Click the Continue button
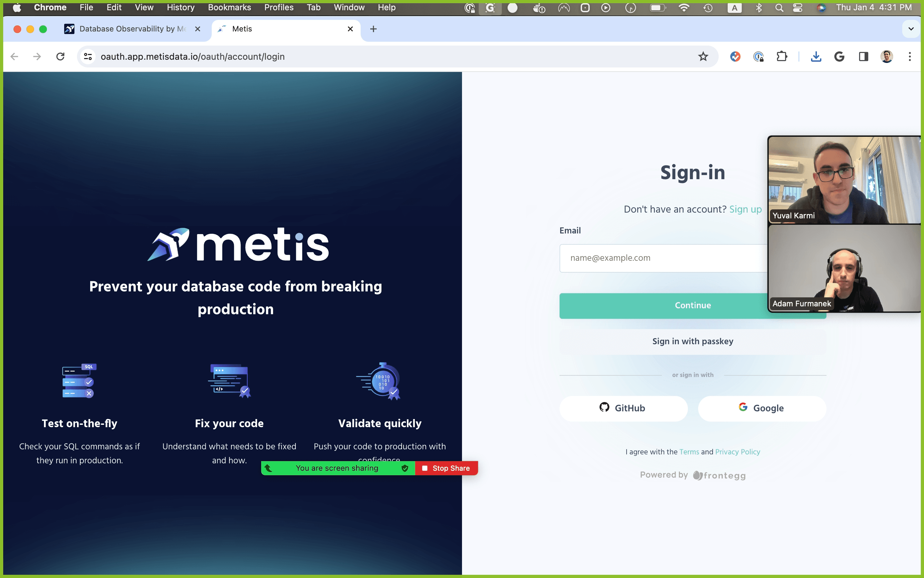Screen dimensions: 924x578 pyautogui.click(x=693, y=305)
